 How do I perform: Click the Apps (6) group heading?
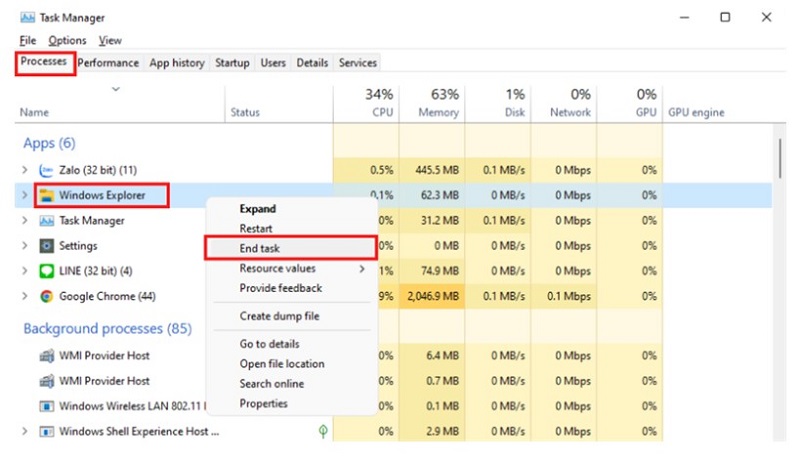(49, 143)
